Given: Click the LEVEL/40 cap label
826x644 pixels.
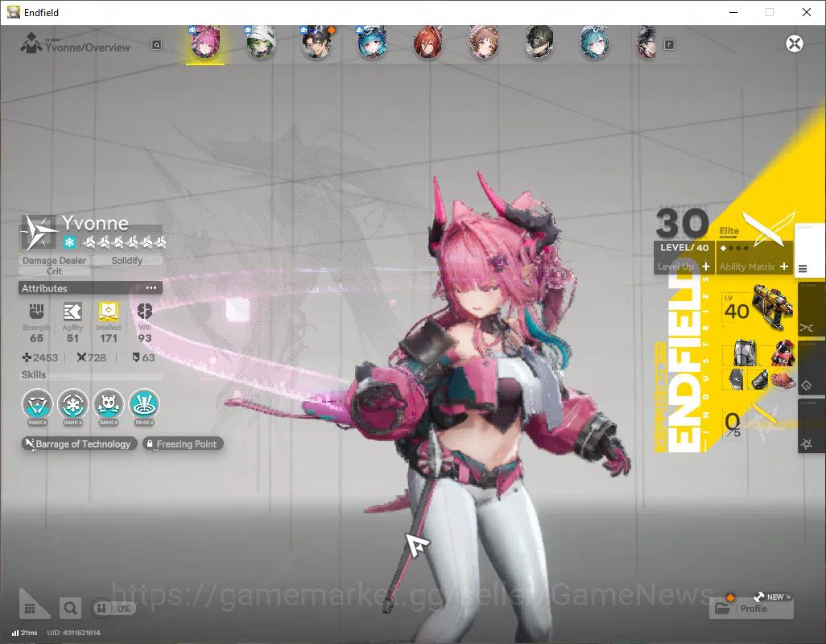Looking at the screenshot, I should (x=684, y=247).
